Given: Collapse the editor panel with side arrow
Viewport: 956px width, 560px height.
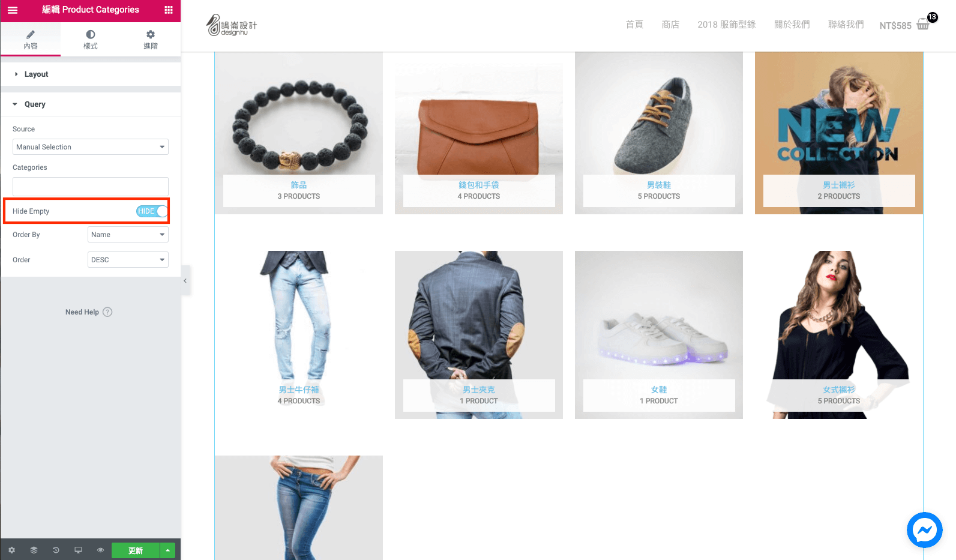Looking at the screenshot, I should click(x=185, y=281).
